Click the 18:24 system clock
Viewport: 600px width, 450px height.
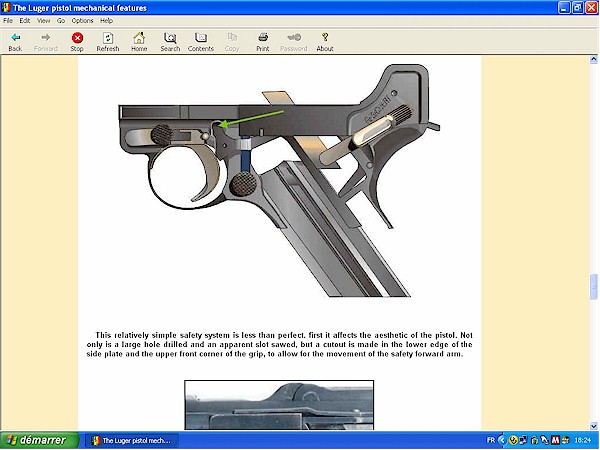click(583, 440)
